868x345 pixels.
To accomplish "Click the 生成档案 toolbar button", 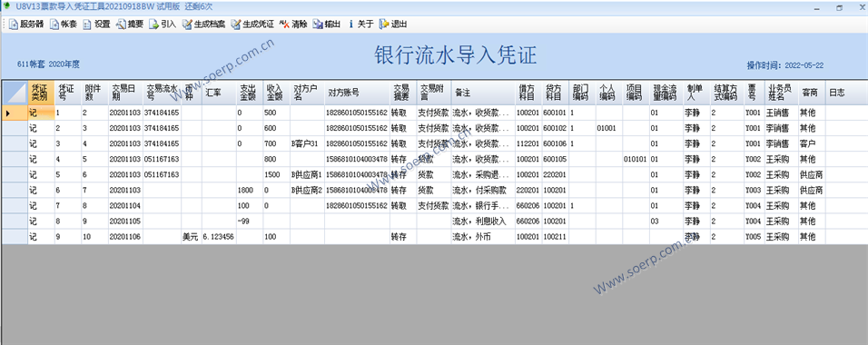I will 203,25.
